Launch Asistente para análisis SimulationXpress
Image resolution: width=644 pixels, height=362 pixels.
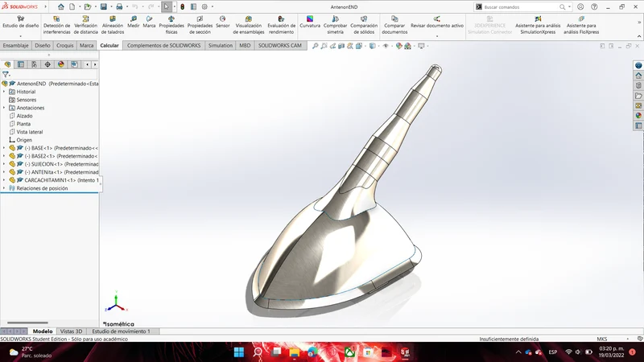click(x=538, y=25)
